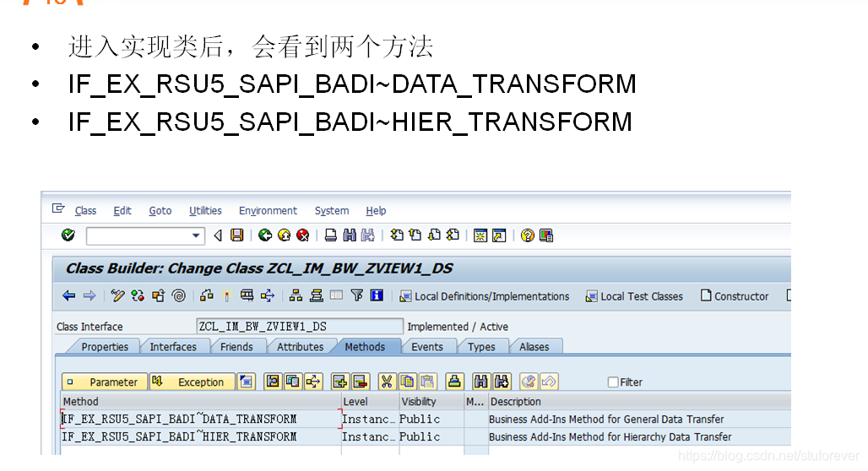
Task: Click the First Page icon
Action: click(396, 235)
